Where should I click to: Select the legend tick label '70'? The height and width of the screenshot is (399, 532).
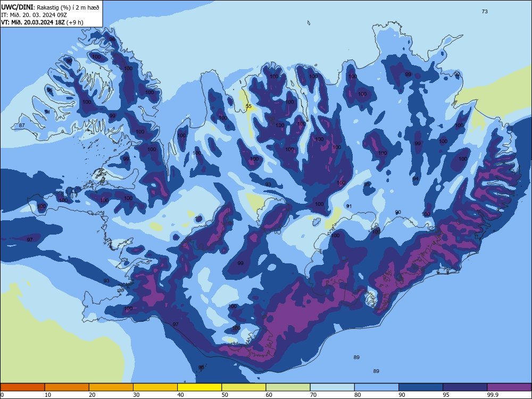[313, 395]
